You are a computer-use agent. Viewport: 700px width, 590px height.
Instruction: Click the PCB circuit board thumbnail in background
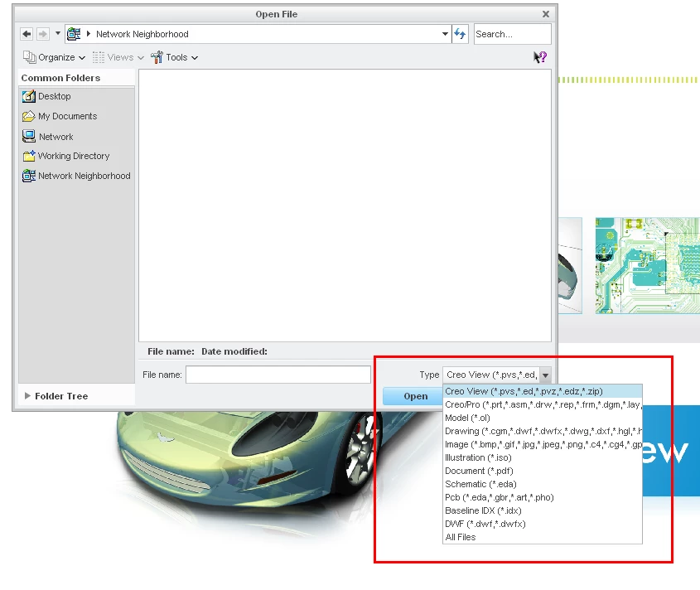click(x=647, y=266)
